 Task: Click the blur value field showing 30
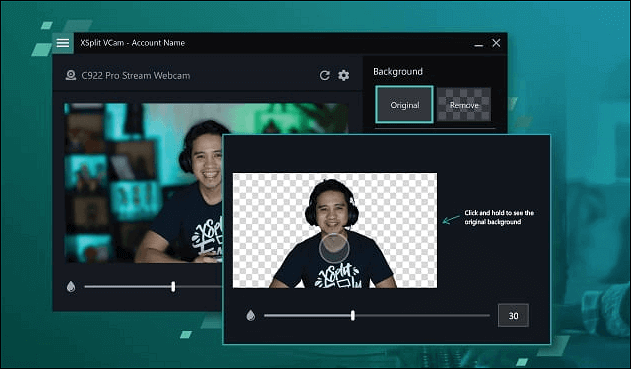click(x=513, y=315)
